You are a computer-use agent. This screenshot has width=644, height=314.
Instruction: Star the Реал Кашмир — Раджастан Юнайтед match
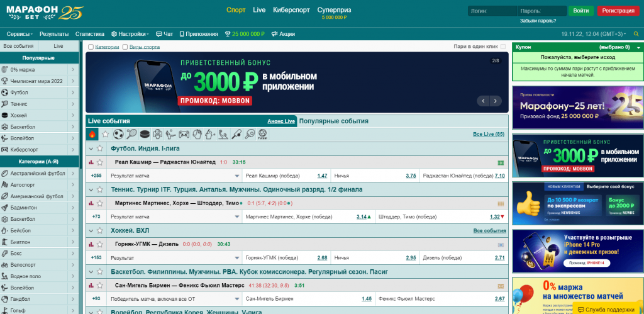click(99, 162)
